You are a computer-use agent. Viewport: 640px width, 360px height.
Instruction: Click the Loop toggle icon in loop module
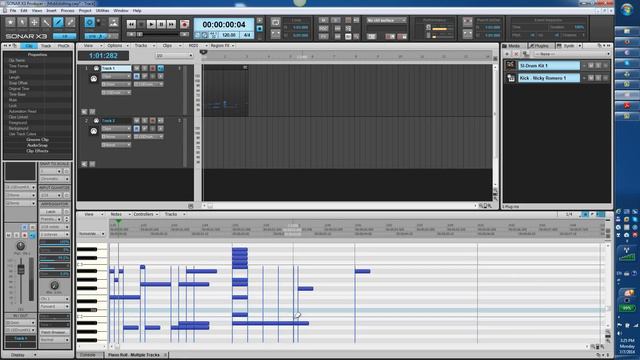(276, 22)
